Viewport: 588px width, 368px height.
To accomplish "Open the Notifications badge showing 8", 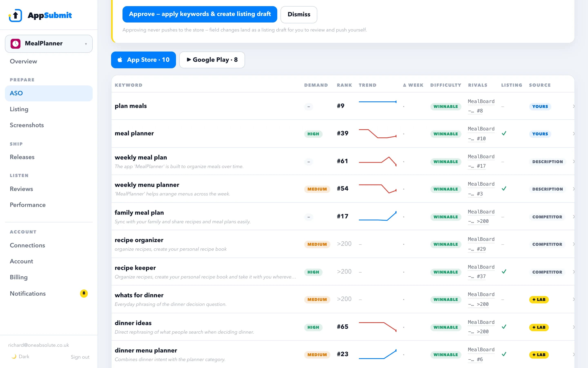I will point(84,293).
